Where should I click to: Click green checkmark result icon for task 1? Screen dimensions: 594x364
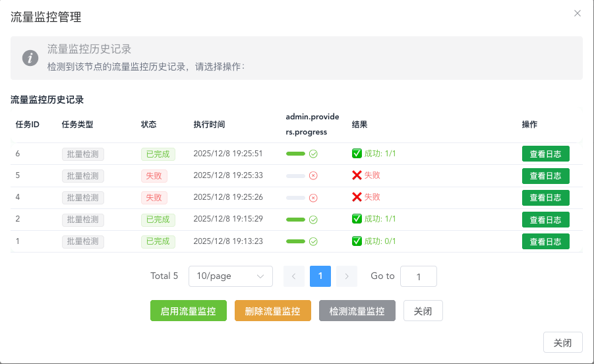click(x=357, y=241)
